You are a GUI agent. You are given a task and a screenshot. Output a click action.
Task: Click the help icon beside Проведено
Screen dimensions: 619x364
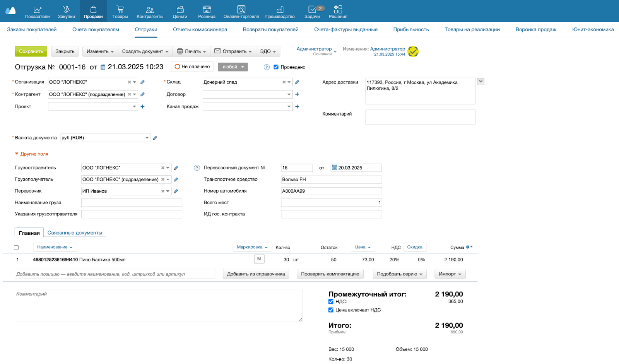(267, 67)
